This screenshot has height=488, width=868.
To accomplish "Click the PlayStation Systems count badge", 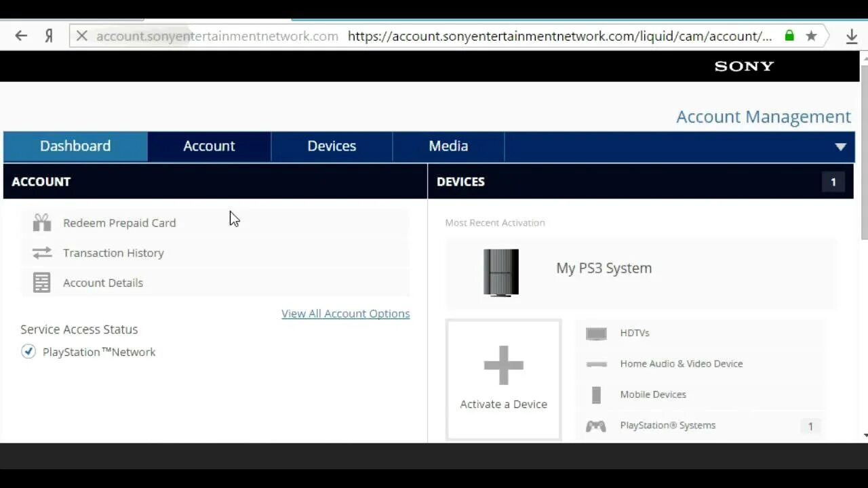I will click(x=810, y=426).
